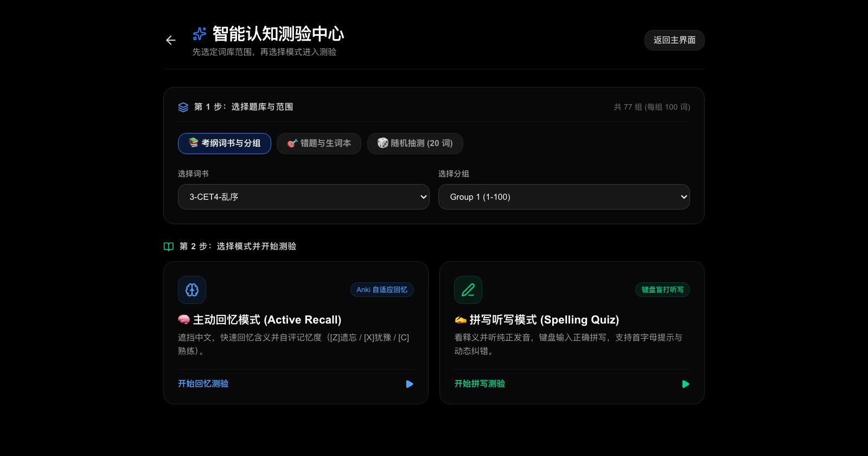Click the sparkle icon beside the page title

click(x=200, y=34)
